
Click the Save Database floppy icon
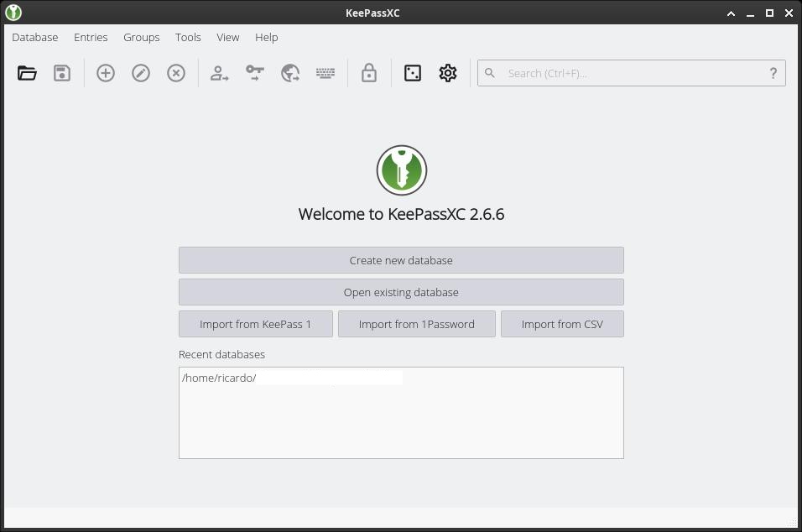(62, 73)
